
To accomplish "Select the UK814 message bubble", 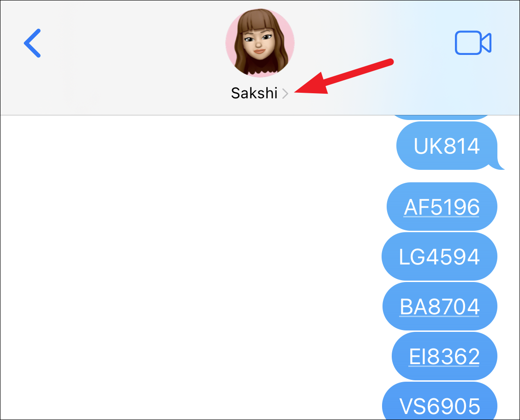I will (x=446, y=146).
